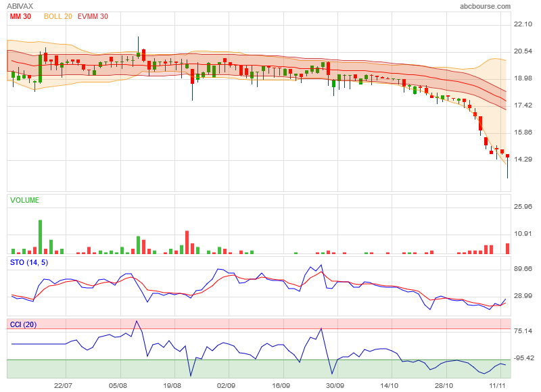Click the 22.10 price axis value
Screen dimensions: 541x392
pos(523,24)
